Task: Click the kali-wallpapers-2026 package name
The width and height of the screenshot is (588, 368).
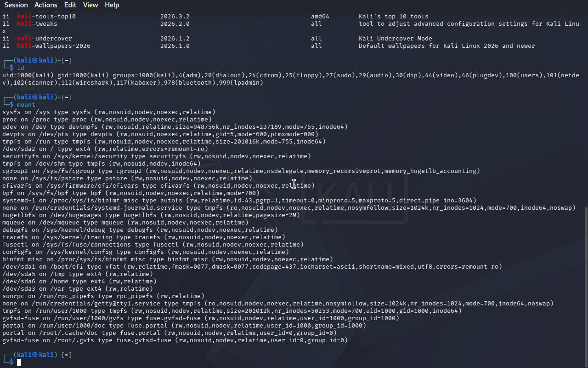Action: (x=54, y=46)
